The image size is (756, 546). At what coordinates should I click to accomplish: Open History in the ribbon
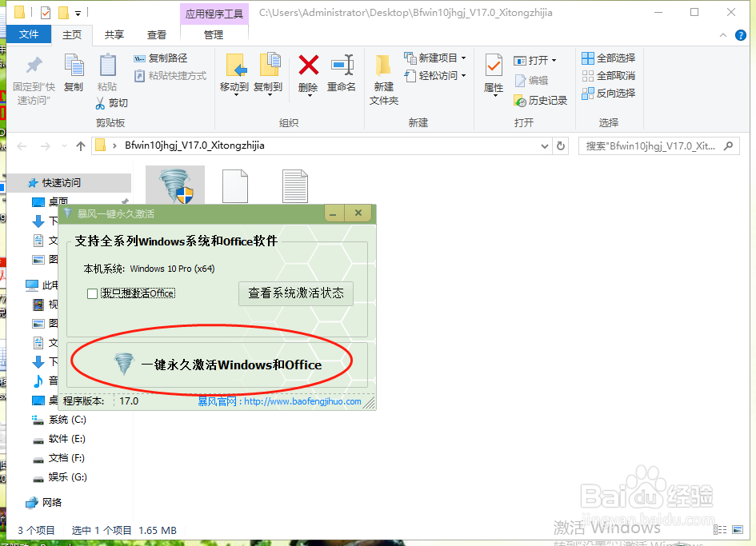click(541, 100)
